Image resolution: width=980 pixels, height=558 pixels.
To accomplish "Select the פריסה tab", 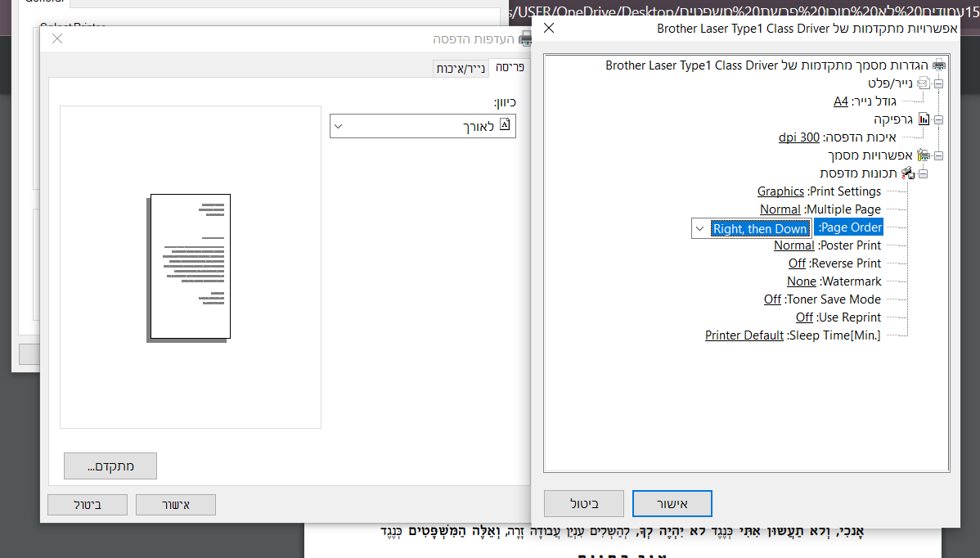I will (x=510, y=67).
